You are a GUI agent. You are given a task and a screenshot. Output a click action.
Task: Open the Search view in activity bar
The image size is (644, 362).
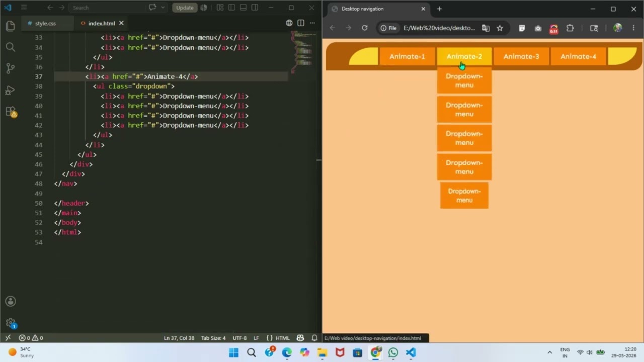(x=10, y=47)
